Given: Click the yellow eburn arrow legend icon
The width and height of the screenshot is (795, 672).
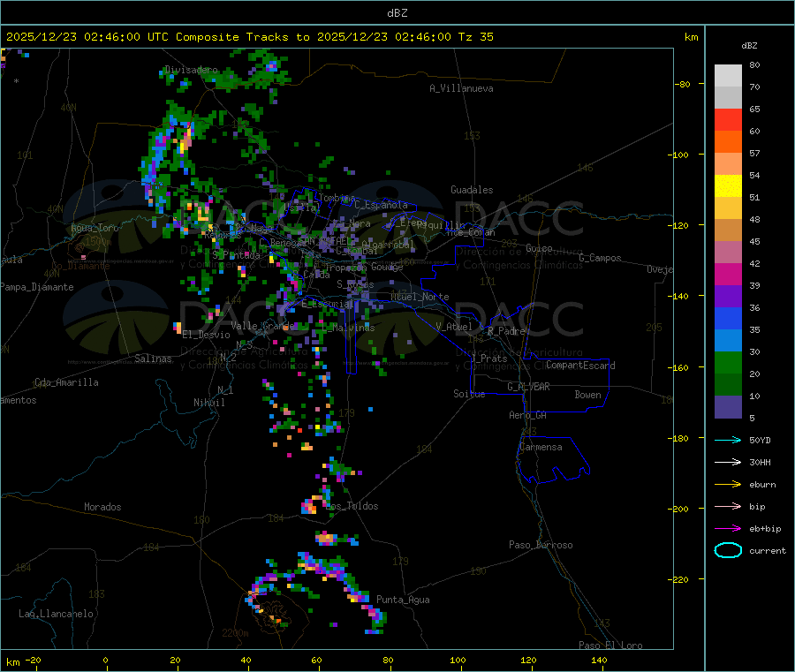Looking at the screenshot, I should click(728, 484).
